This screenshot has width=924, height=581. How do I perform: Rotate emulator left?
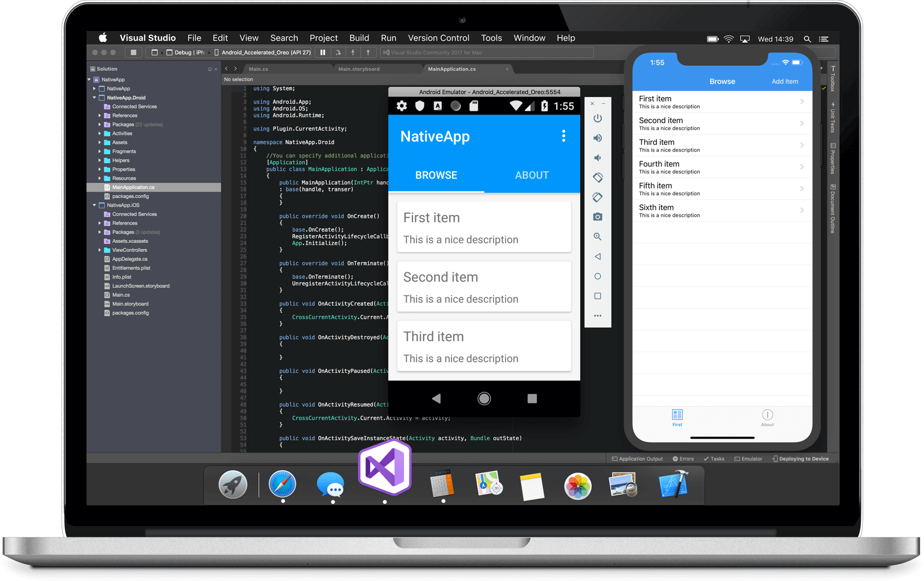coord(597,178)
